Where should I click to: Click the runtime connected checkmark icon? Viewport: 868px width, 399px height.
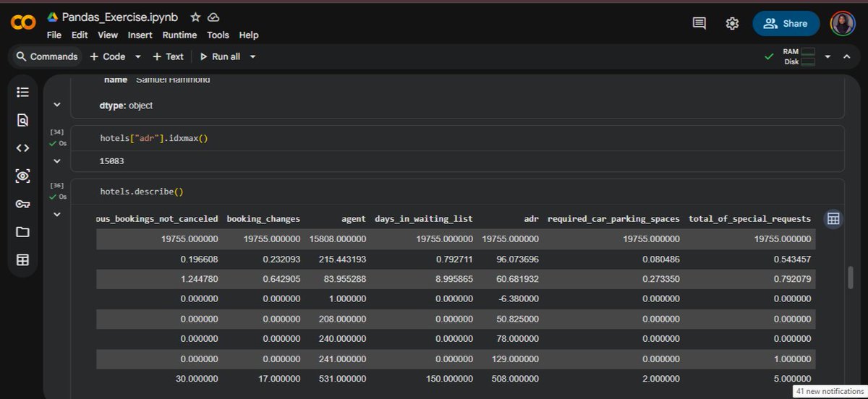click(x=768, y=56)
